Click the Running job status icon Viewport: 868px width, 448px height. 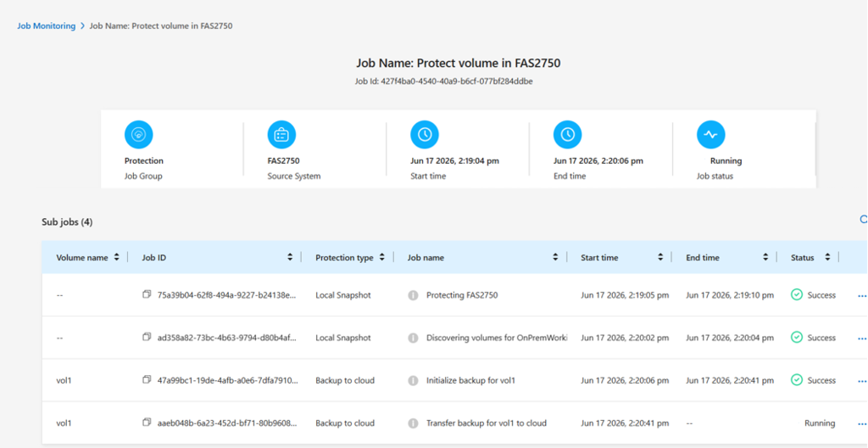coord(711,135)
